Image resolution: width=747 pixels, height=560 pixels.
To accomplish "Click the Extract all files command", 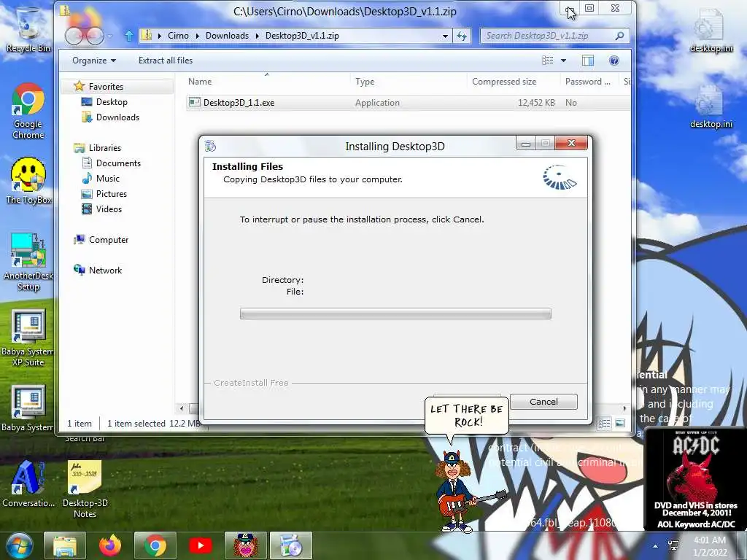I will (x=166, y=61).
